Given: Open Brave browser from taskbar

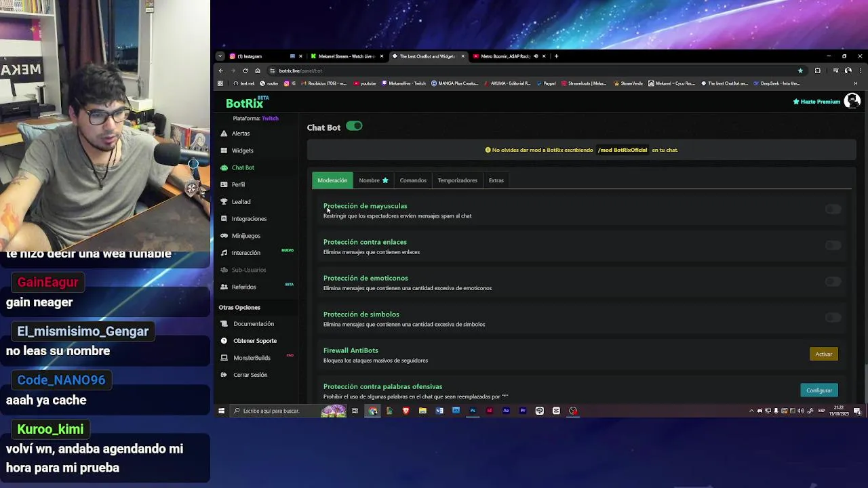Looking at the screenshot, I should click(406, 411).
